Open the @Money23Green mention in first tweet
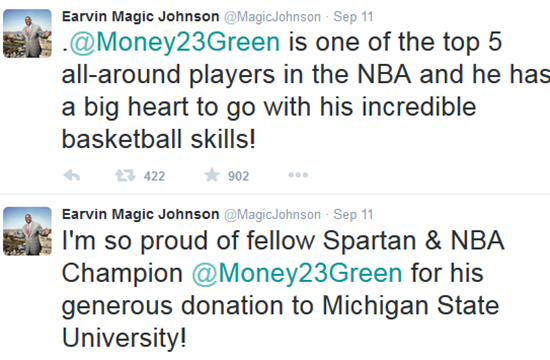 (x=175, y=42)
